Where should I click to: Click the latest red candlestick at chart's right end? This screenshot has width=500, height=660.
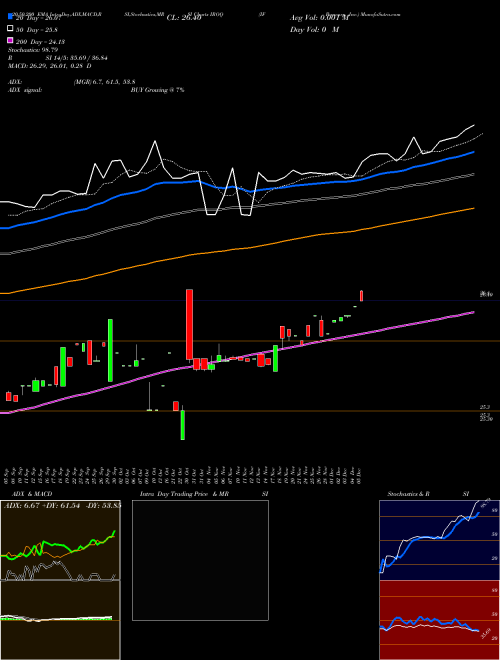tap(361, 295)
